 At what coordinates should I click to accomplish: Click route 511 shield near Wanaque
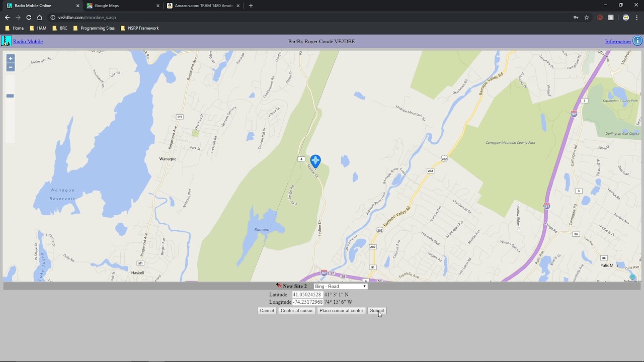180,117
